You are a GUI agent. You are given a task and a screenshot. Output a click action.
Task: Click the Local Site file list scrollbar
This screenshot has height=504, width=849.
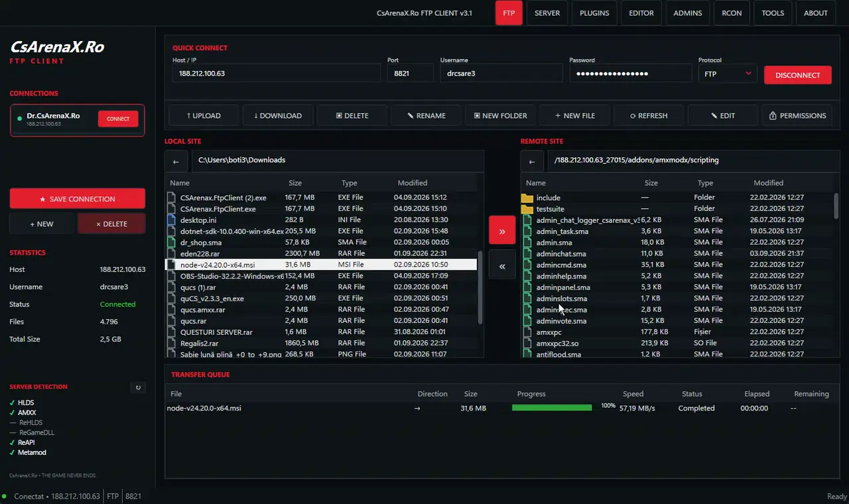pyautogui.click(x=480, y=288)
